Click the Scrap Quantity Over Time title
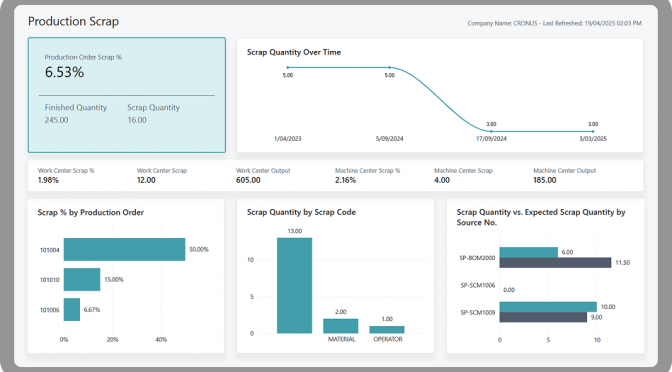This screenshot has width=672, height=372. coord(294,52)
